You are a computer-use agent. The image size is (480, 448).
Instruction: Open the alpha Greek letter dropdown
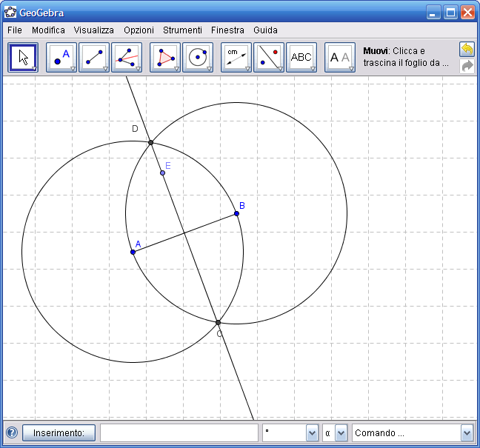[341, 433]
